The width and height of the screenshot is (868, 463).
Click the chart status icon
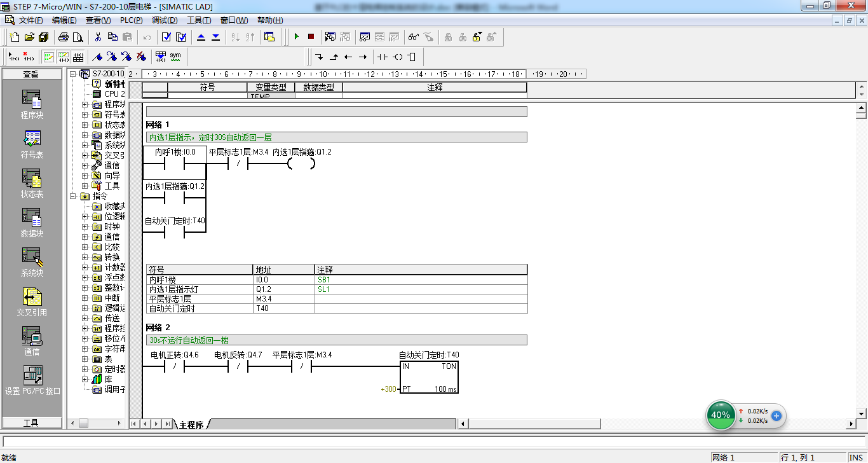pos(365,37)
